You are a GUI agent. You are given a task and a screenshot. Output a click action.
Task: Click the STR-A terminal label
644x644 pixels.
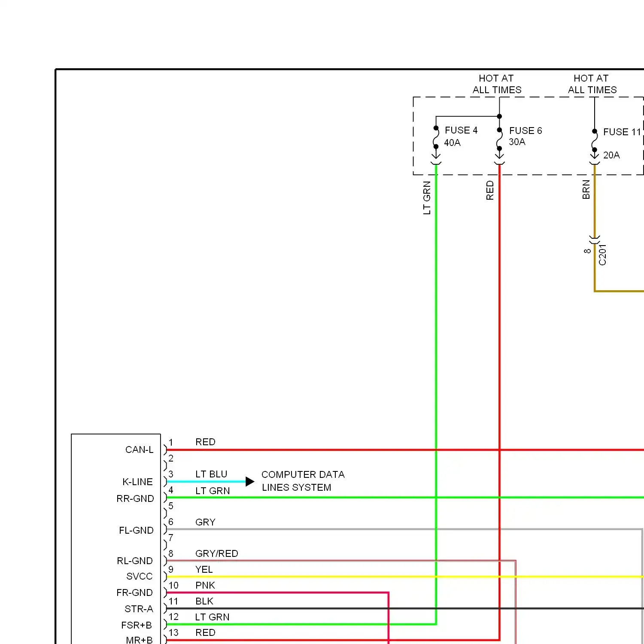tap(139, 609)
